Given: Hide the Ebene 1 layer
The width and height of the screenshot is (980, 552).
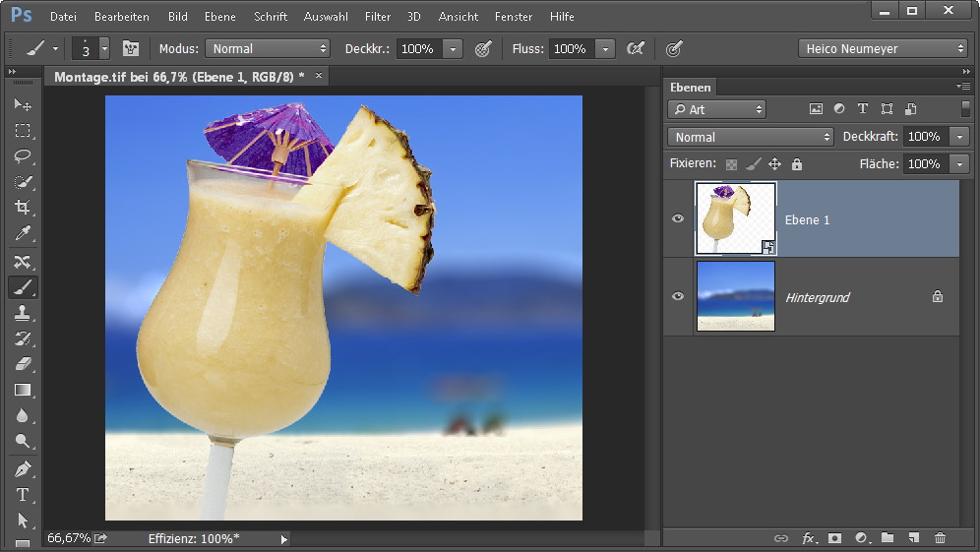Looking at the screenshot, I should [678, 219].
